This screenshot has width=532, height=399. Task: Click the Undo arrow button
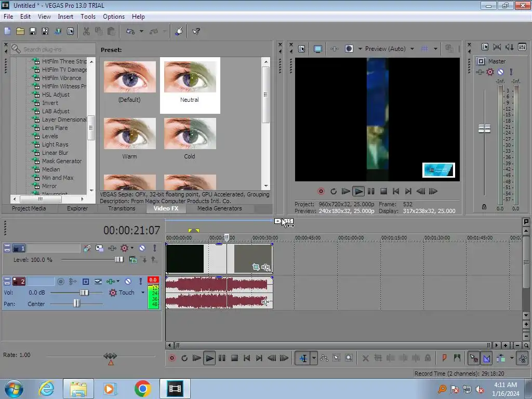tap(130, 31)
